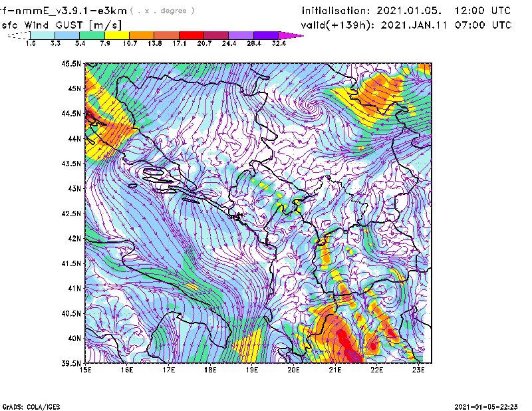
Task: Click the '45N' latitude label
Action: 74,88
